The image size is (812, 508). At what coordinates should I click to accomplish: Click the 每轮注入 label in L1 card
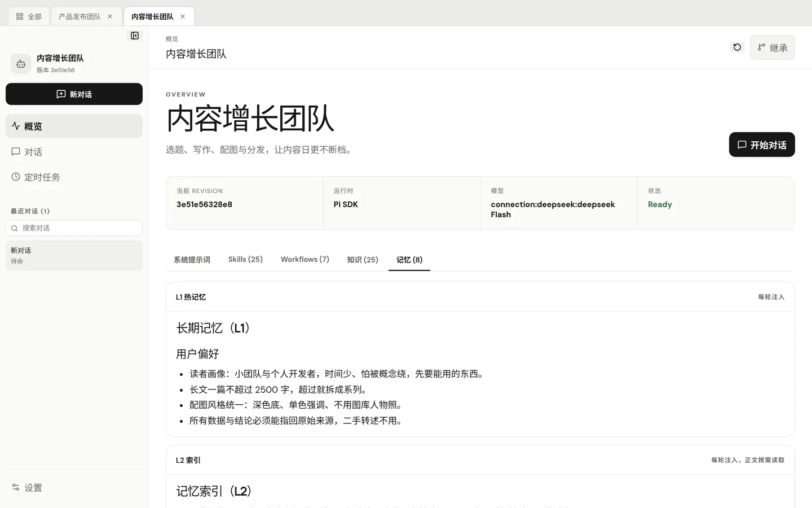pyautogui.click(x=771, y=297)
